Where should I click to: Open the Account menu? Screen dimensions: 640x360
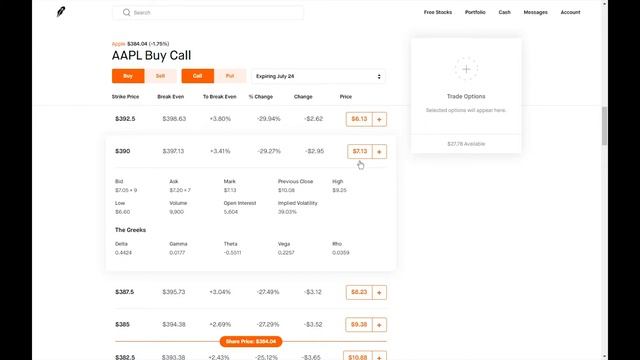570,12
